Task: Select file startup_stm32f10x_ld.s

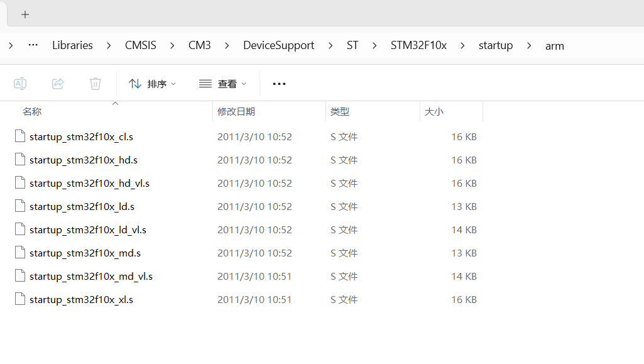Action: click(x=82, y=207)
